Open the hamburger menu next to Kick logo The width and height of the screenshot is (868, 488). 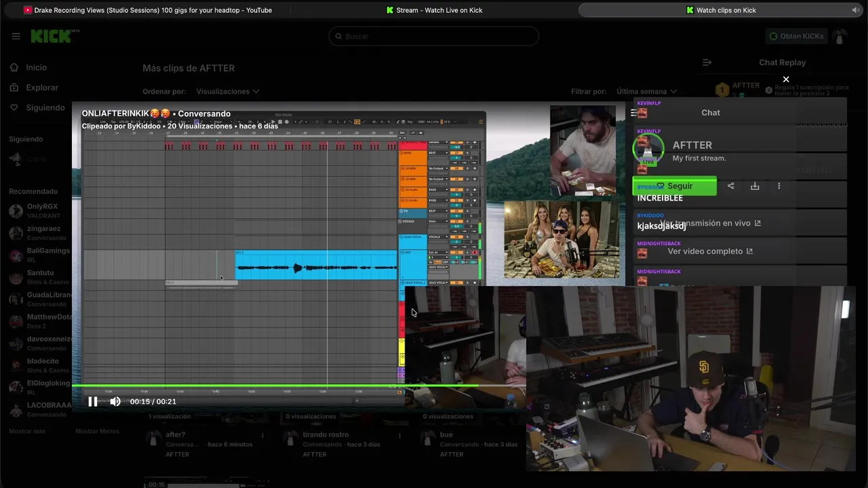[16, 36]
